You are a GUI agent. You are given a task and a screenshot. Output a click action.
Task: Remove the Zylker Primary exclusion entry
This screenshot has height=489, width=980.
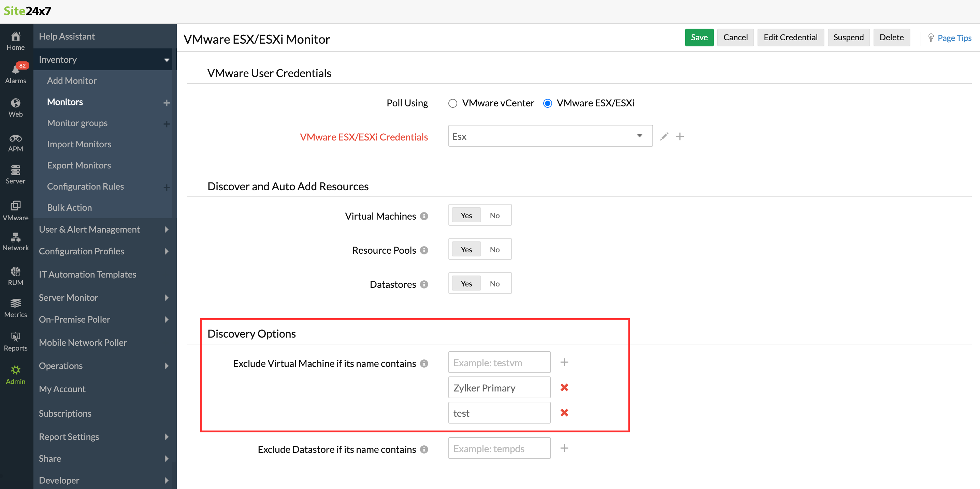[x=564, y=387]
